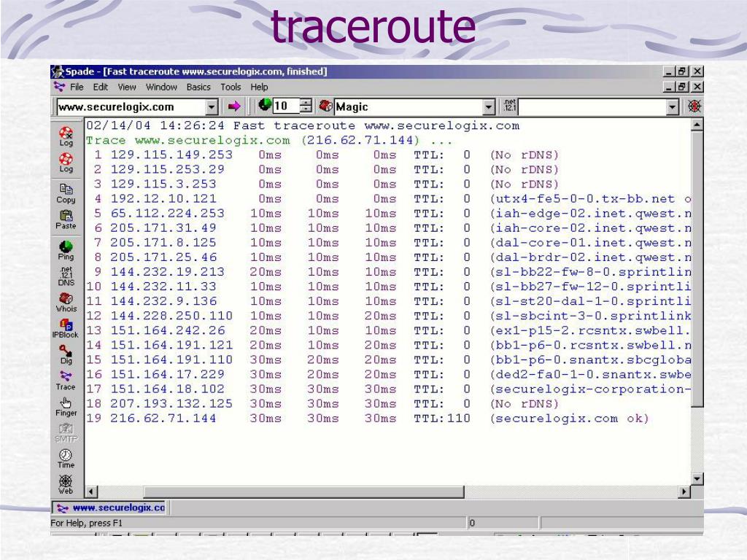Click the vertical scrollbar thumb
The width and height of the screenshot is (747, 560).
pos(697,269)
